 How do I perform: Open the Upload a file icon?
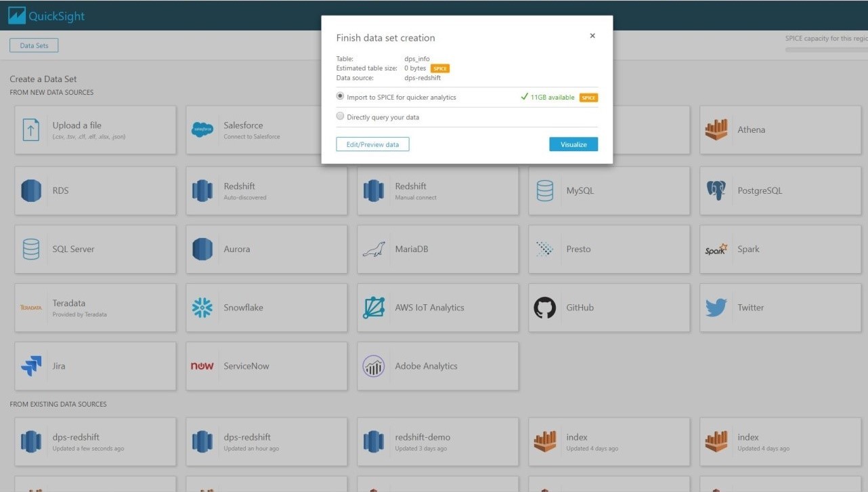pyautogui.click(x=31, y=129)
